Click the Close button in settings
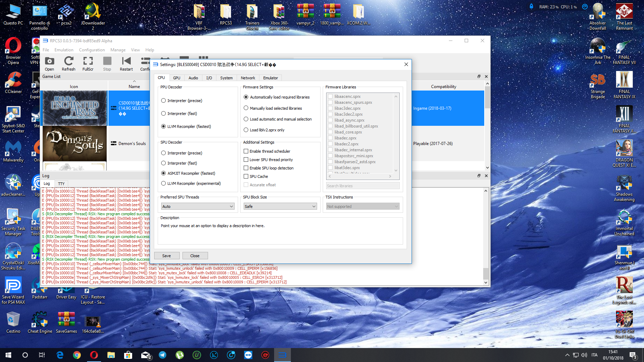Image resolution: width=644 pixels, height=362 pixels. click(x=195, y=256)
